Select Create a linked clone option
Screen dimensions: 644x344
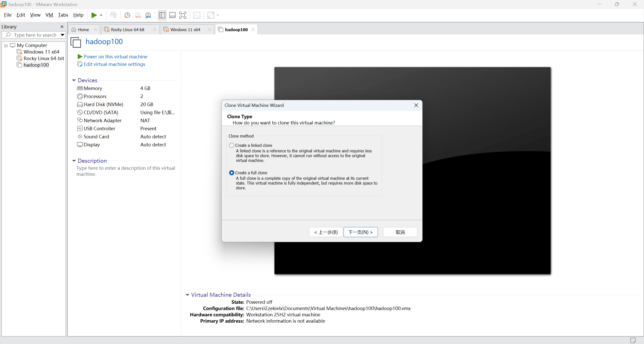(232, 145)
